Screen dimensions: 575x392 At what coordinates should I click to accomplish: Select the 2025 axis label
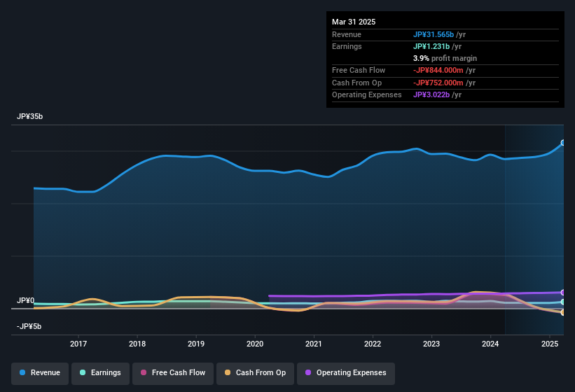(550, 344)
